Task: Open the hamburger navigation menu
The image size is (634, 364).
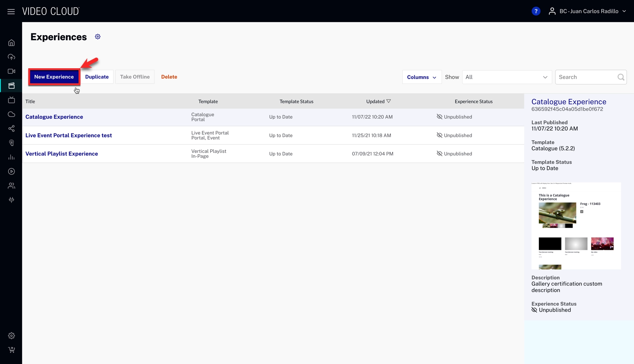Action: coord(11,11)
